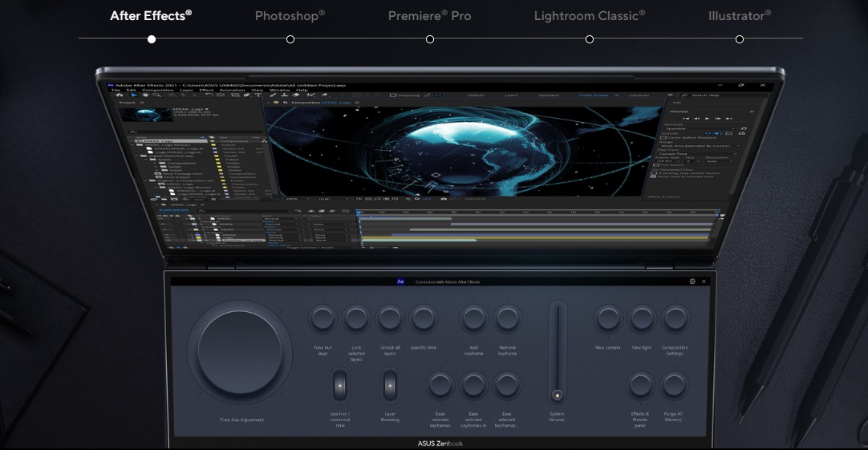Screen dimensions: 868x450
Task: Switch to the Premiere Pro tab
Action: click(x=429, y=16)
